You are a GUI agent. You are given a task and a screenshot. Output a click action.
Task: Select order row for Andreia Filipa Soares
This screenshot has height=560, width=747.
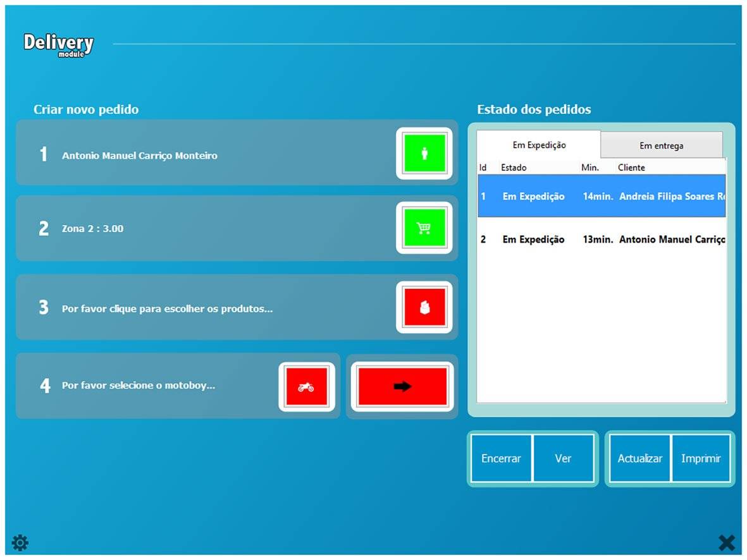[x=602, y=196]
